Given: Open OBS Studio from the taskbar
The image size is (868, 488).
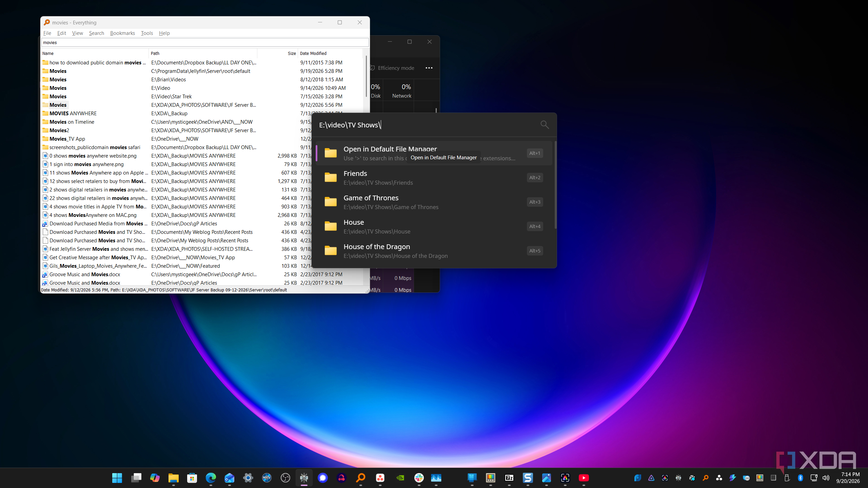Looking at the screenshot, I should pyautogui.click(x=285, y=478).
